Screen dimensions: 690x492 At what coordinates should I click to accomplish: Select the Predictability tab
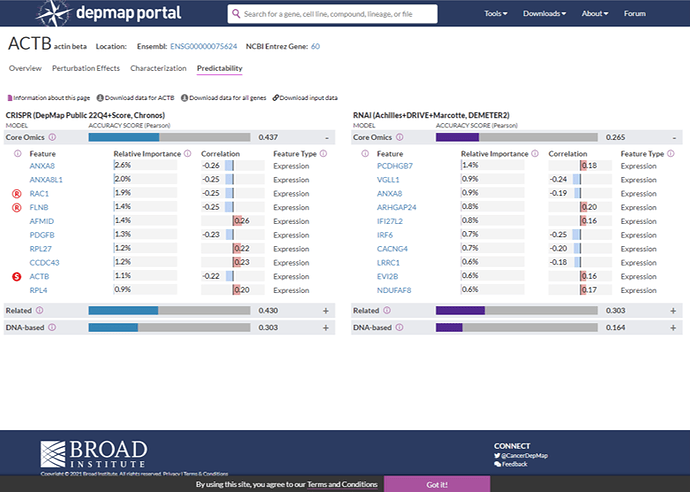(x=220, y=68)
